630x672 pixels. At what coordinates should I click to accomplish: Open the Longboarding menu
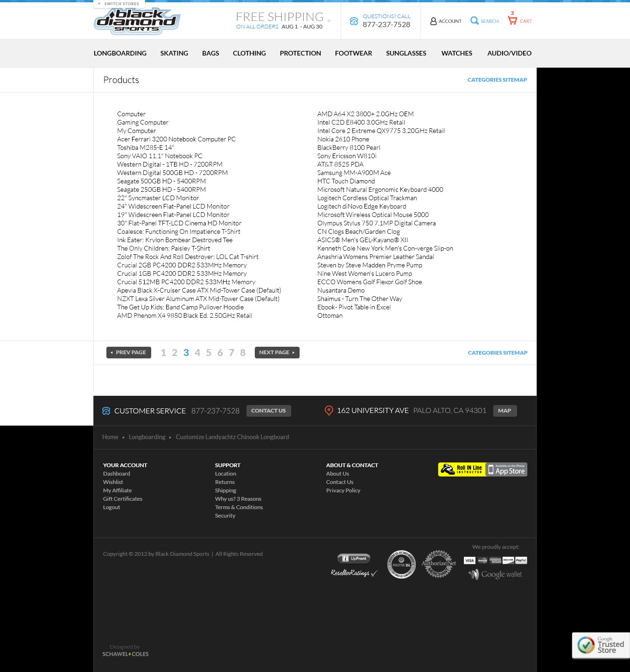(x=120, y=53)
